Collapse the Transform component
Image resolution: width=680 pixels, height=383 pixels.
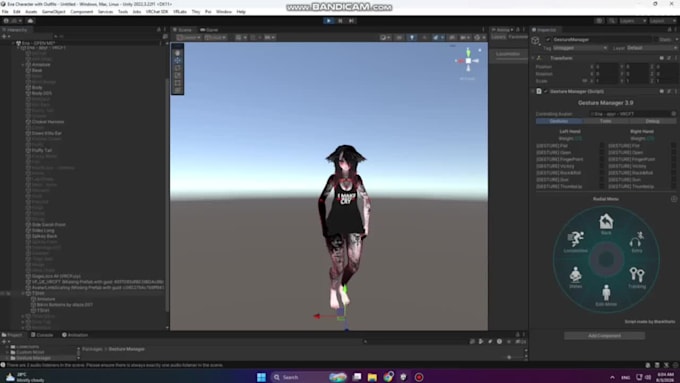point(533,58)
